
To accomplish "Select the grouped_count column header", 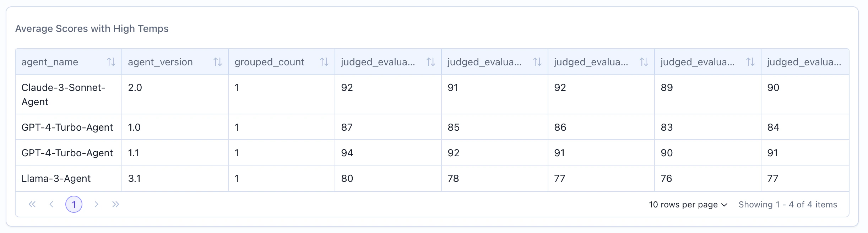I will pos(269,61).
